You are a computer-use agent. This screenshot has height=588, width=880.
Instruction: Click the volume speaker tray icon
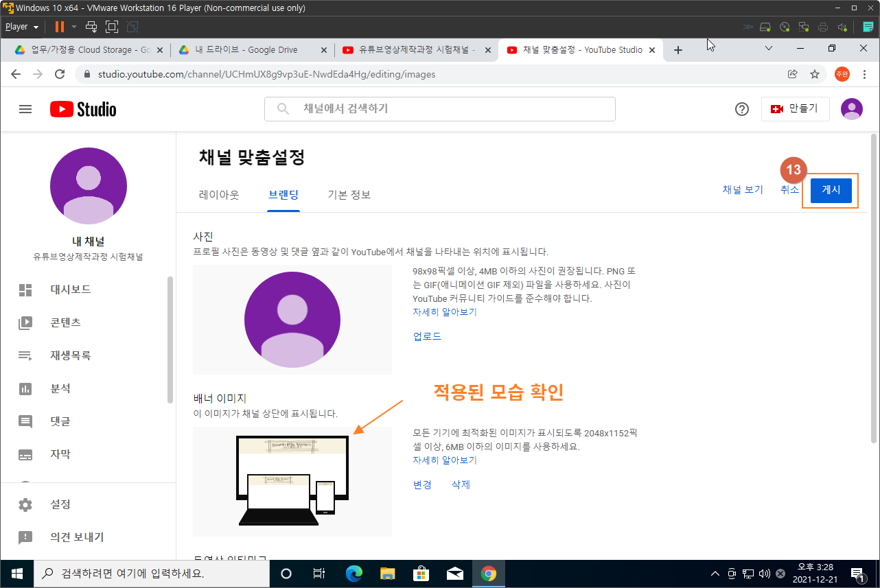765,574
